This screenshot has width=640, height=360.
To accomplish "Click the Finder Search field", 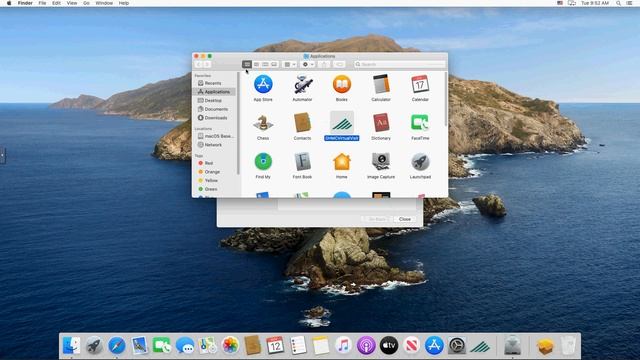I will click(400, 64).
